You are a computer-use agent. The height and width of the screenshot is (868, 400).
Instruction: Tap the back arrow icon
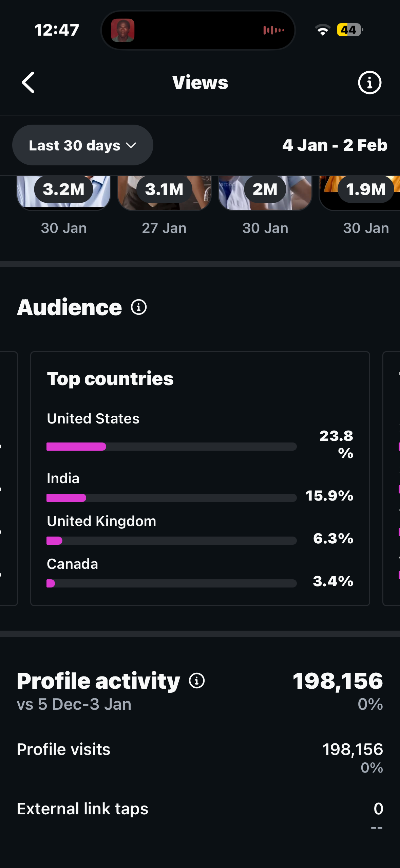pos(28,83)
